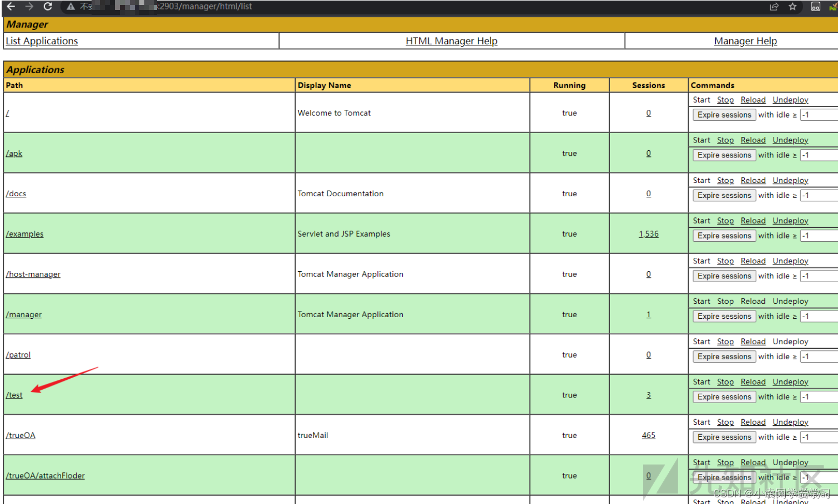Viewport: 838px width, 504px height.
Task: Expire sessions for /docs
Action: (x=724, y=196)
